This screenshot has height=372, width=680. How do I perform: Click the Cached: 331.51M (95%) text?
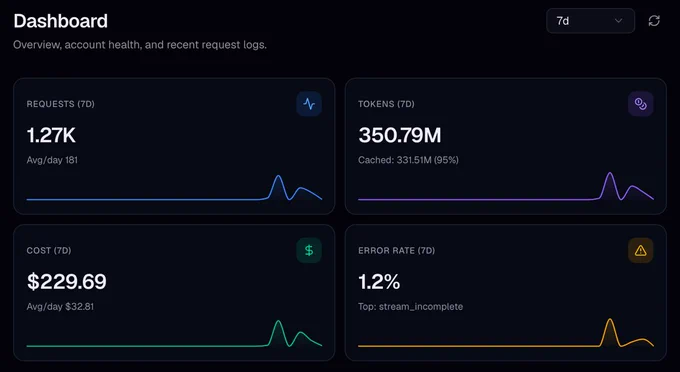[x=409, y=160]
